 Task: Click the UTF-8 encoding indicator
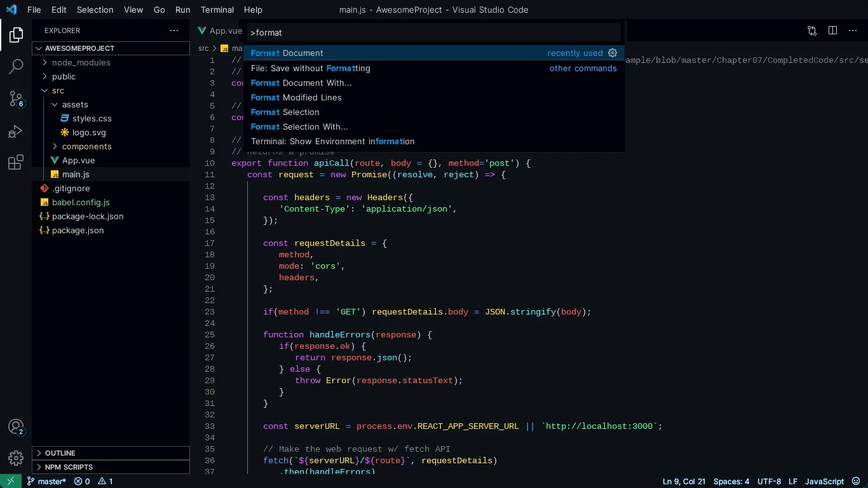click(x=769, y=481)
